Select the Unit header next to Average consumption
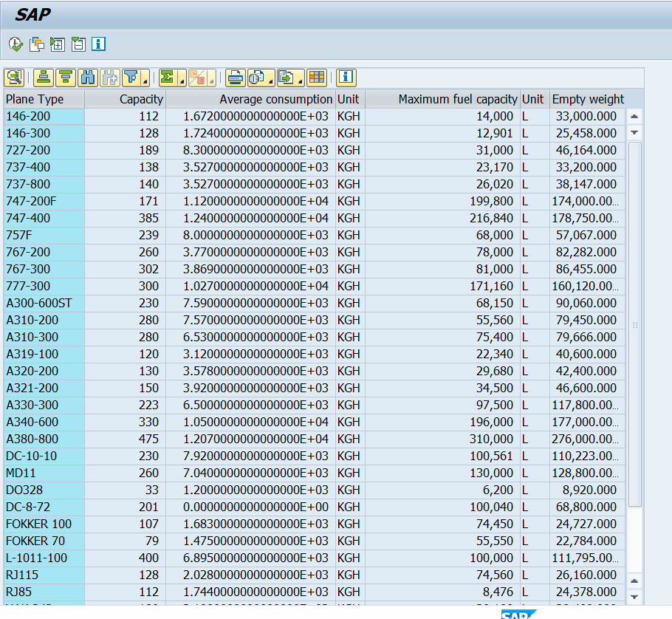 [350, 99]
